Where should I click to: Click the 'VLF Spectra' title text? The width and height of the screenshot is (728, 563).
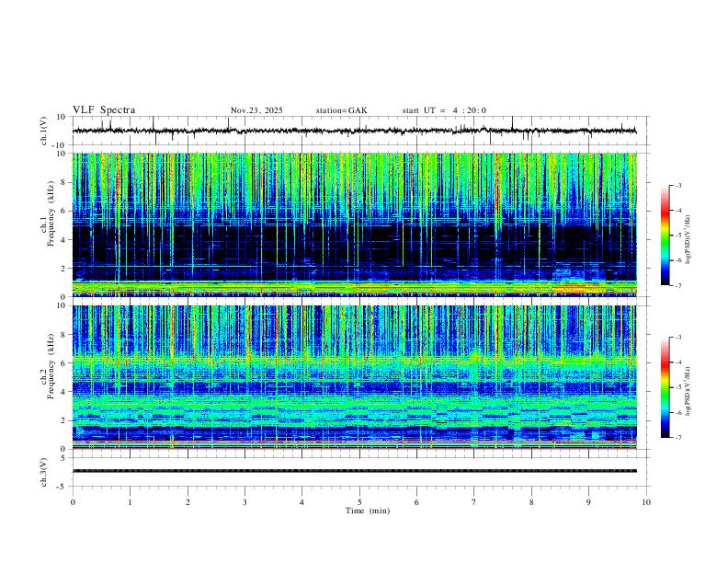pos(104,110)
